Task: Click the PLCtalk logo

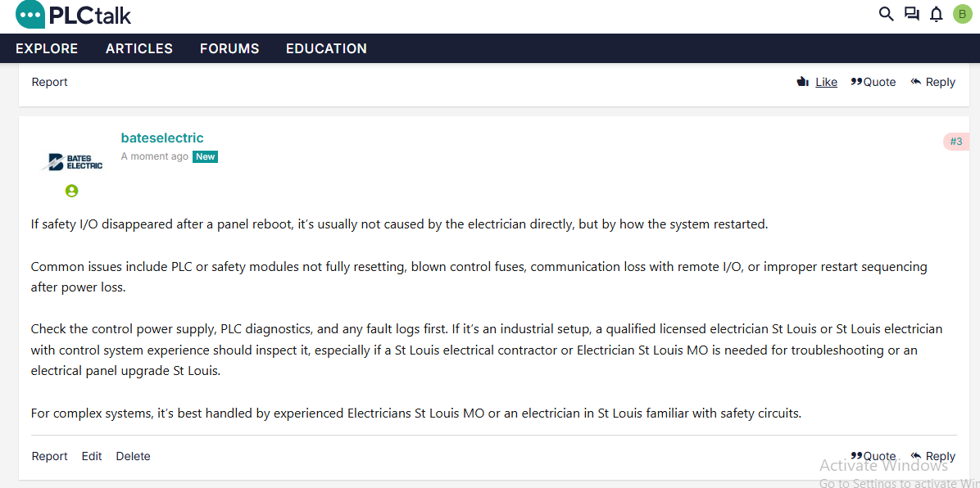Action: [73, 15]
